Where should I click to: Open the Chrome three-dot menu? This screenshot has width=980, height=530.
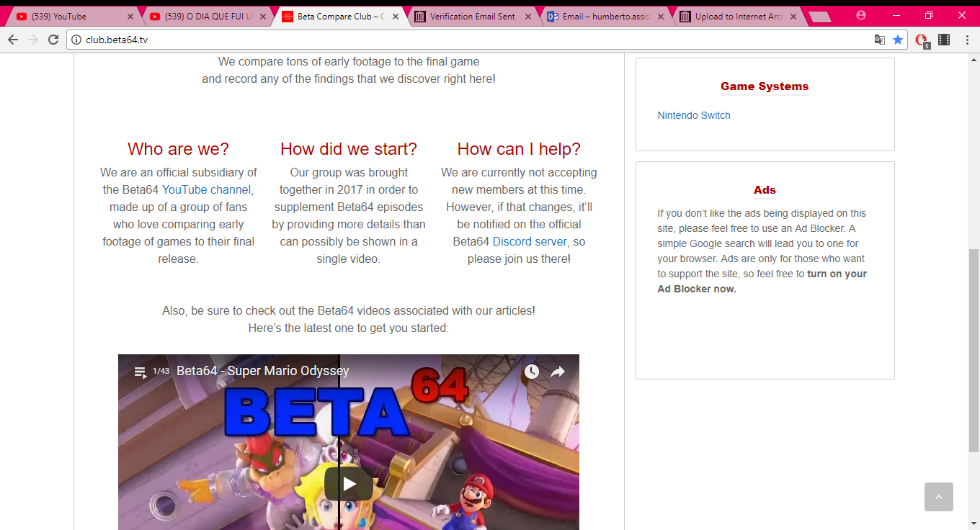[966, 40]
